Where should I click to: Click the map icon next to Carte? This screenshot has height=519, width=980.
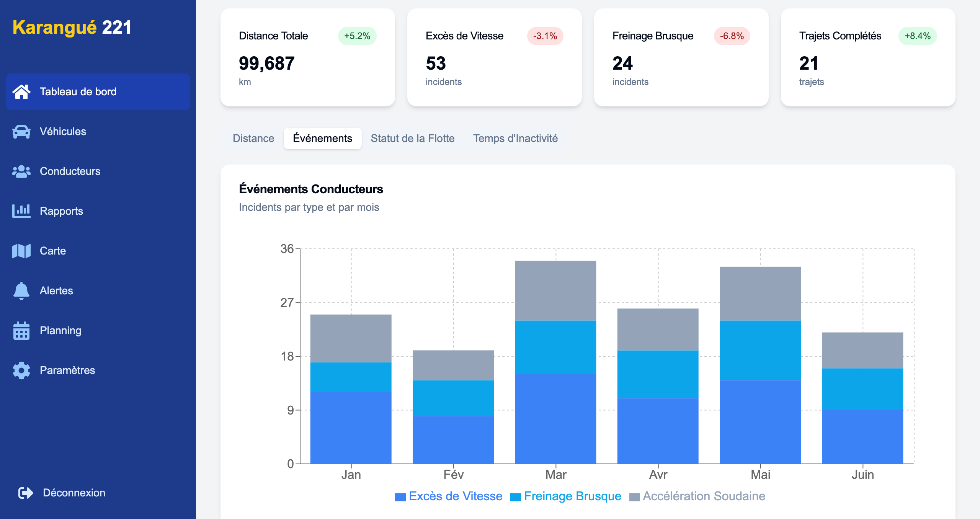pyautogui.click(x=21, y=251)
